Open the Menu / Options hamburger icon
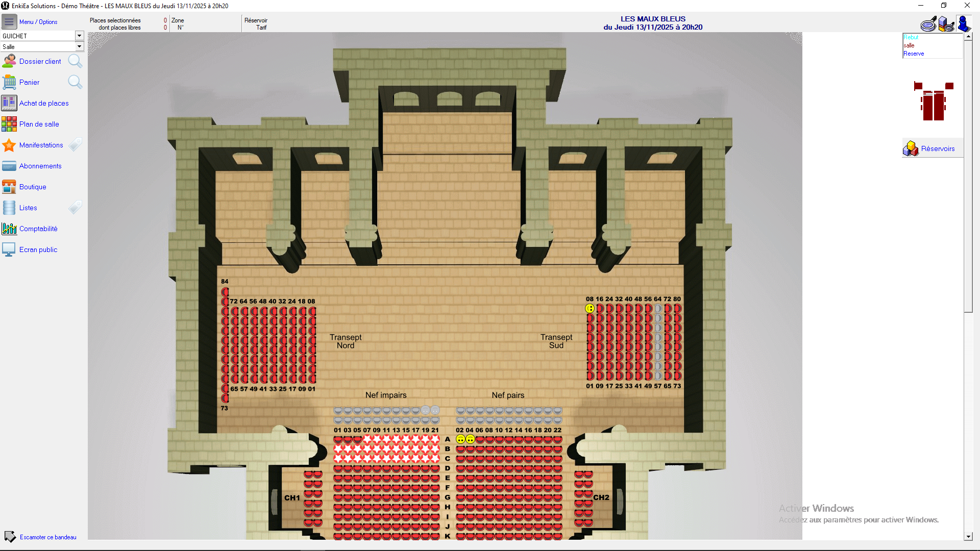This screenshot has width=980, height=551. (9, 22)
